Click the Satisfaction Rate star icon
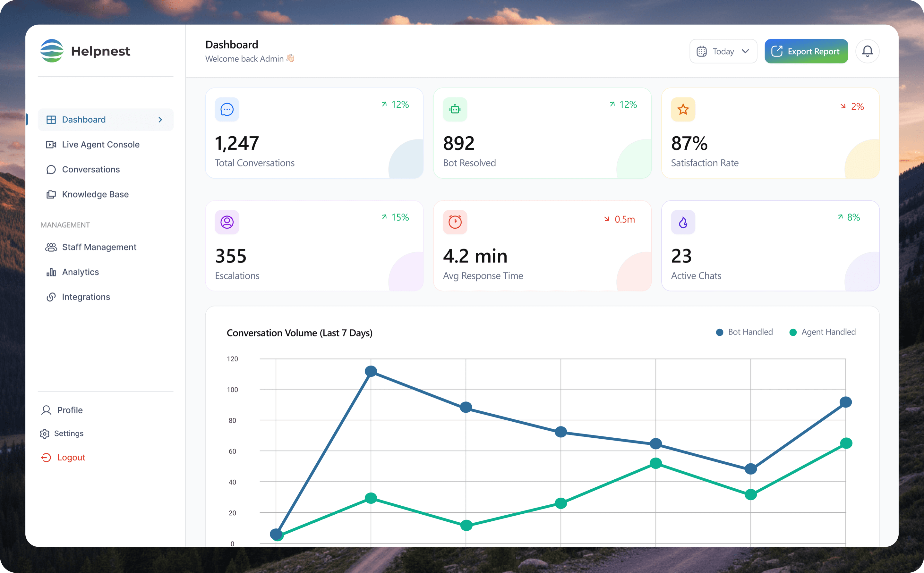Image resolution: width=924 pixels, height=573 pixels. [683, 110]
